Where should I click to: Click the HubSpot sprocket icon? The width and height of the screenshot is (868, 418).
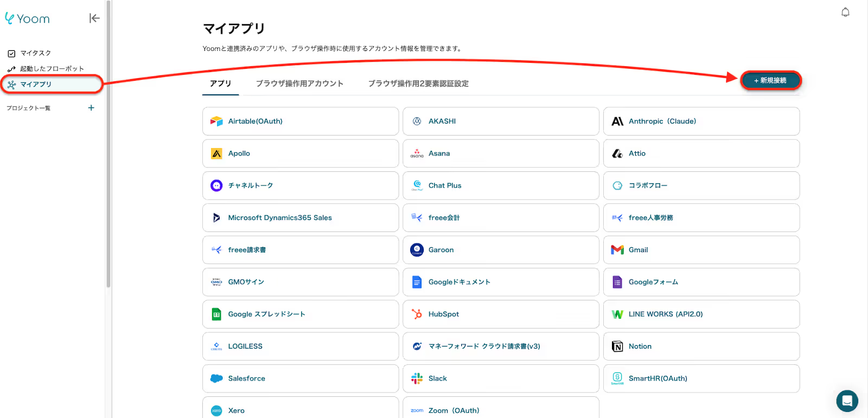click(417, 314)
